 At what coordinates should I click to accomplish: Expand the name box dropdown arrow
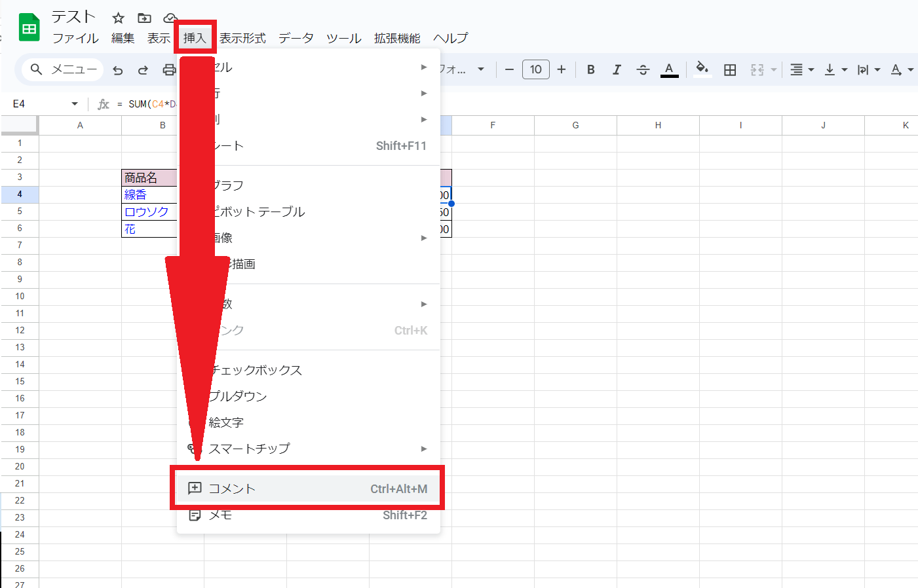click(75, 104)
